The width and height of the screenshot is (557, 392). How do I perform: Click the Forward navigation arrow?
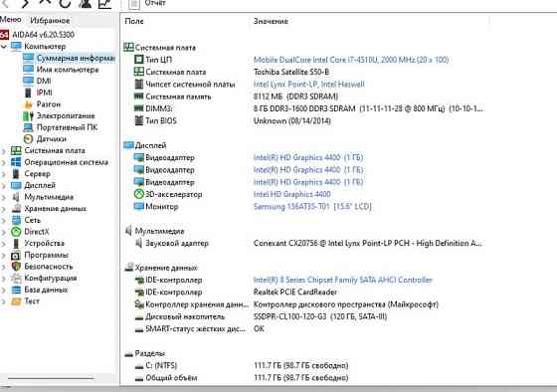click(25, 3)
